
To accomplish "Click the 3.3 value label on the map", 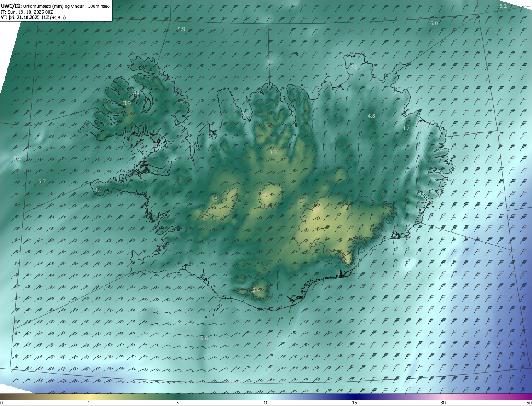I will (273, 153).
